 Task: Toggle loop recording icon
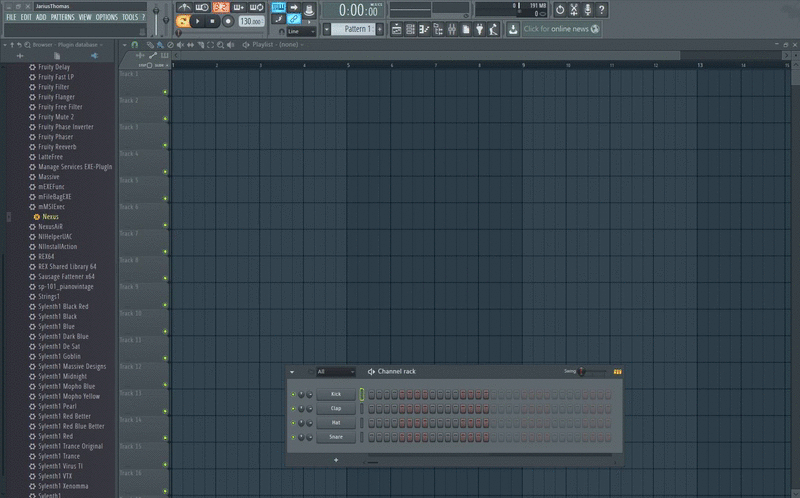[x=256, y=7]
